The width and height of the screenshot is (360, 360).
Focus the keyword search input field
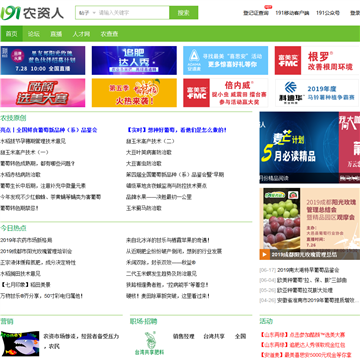tap(133, 13)
